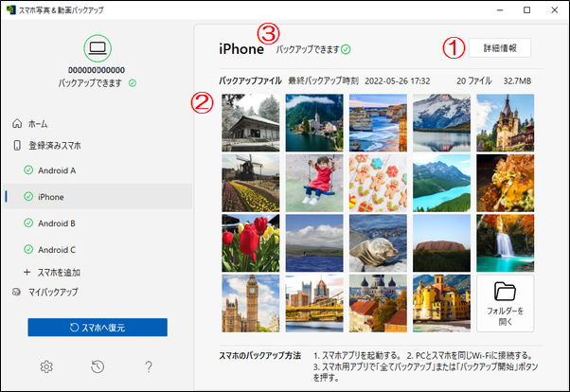This screenshot has height=392, width=570.
Task: Click the green check beside iPhone in sidebar
Action: (28, 197)
